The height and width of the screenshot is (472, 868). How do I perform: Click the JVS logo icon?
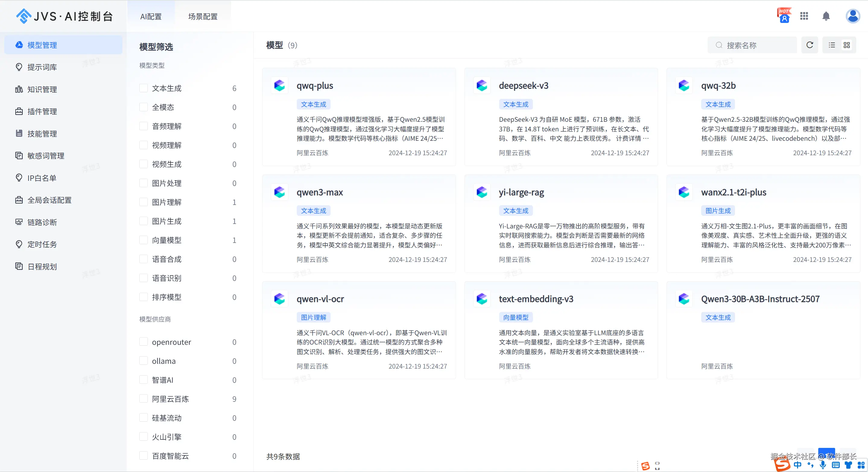pos(24,16)
